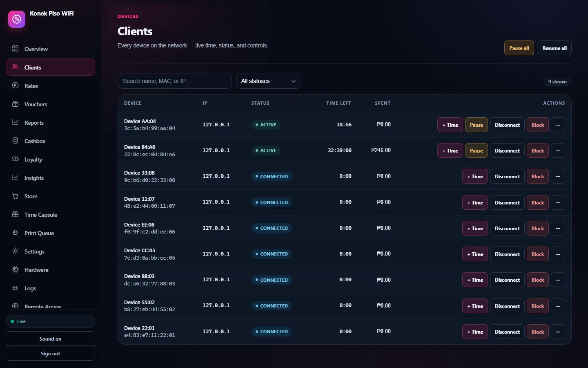Pause the Device 84:A6 session
588x368 pixels.
[476, 150]
